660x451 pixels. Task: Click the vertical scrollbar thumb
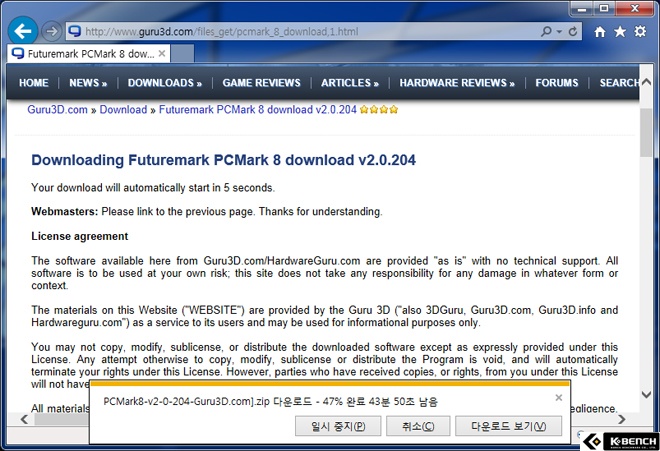(x=646, y=132)
